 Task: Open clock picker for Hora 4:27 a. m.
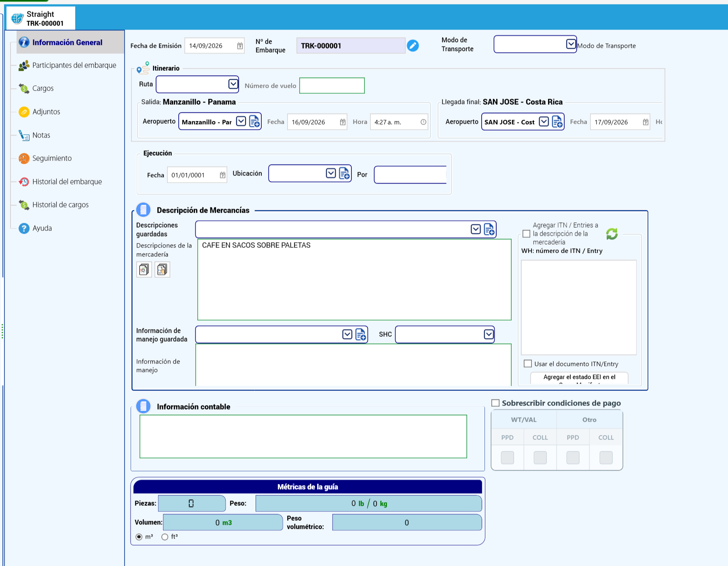click(423, 122)
